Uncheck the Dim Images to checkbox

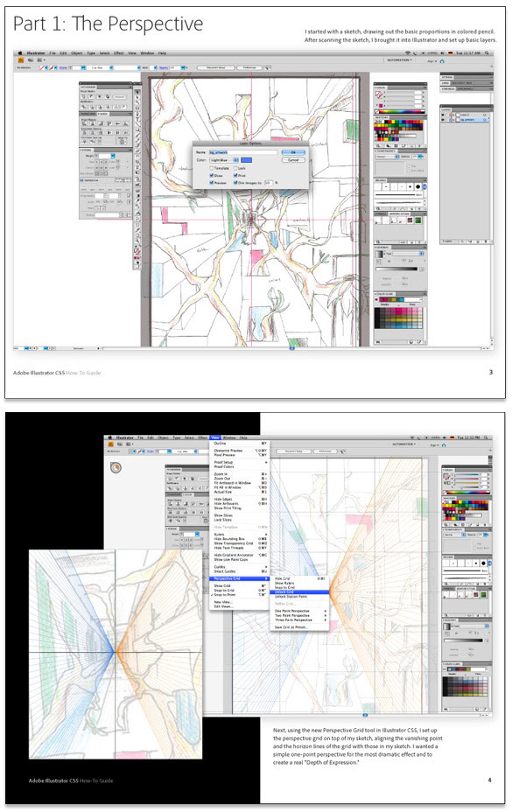tap(235, 183)
